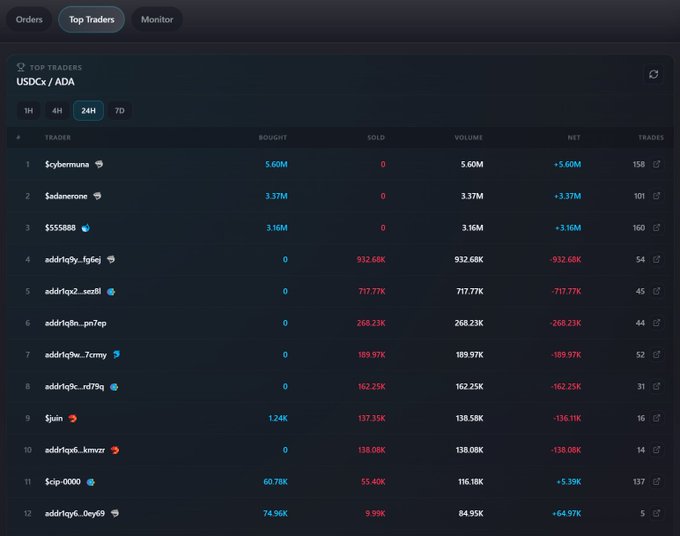
Task: Open the Monitor tab
Action: coord(157,20)
